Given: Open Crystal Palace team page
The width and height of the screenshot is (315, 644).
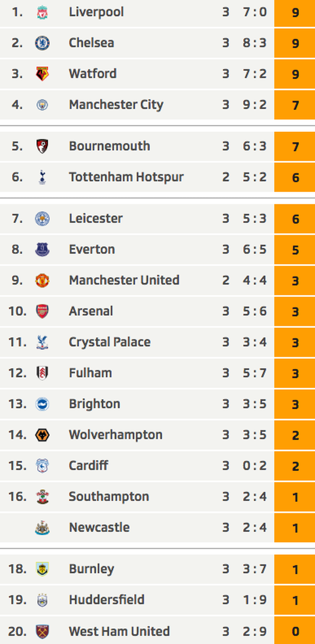Looking at the screenshot, I should click(109, 342).
